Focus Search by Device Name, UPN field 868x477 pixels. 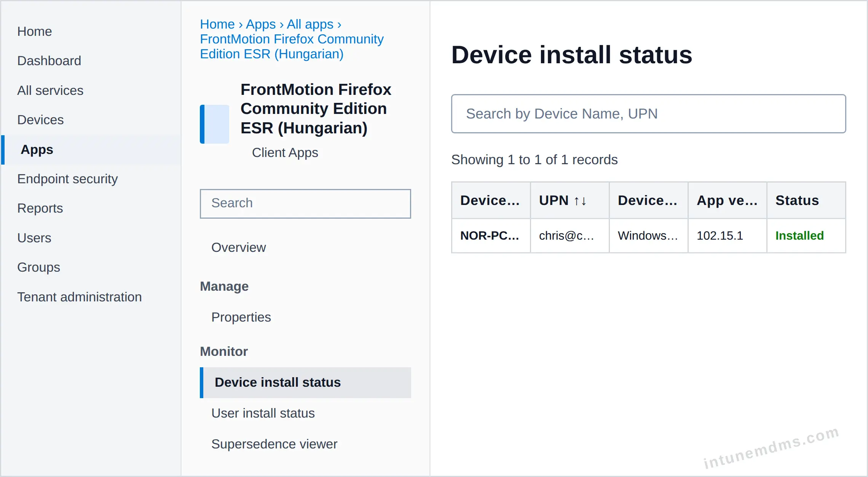(648, 114)
